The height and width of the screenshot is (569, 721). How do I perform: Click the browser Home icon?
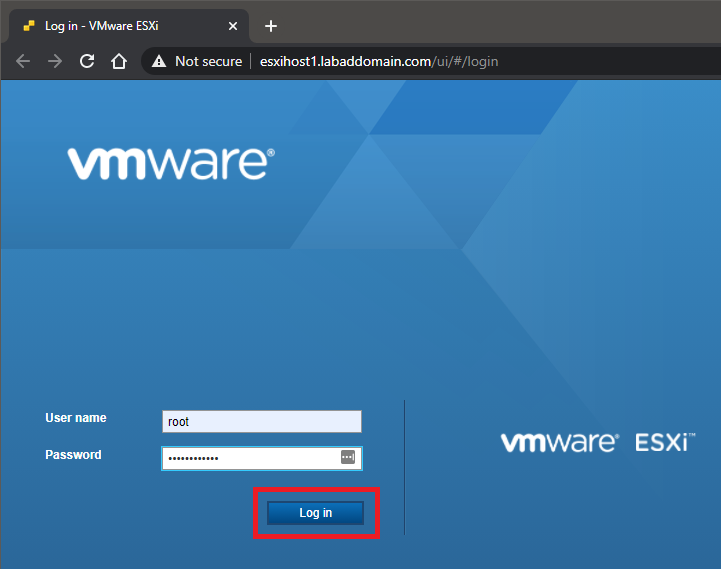(x=118, y=61)
